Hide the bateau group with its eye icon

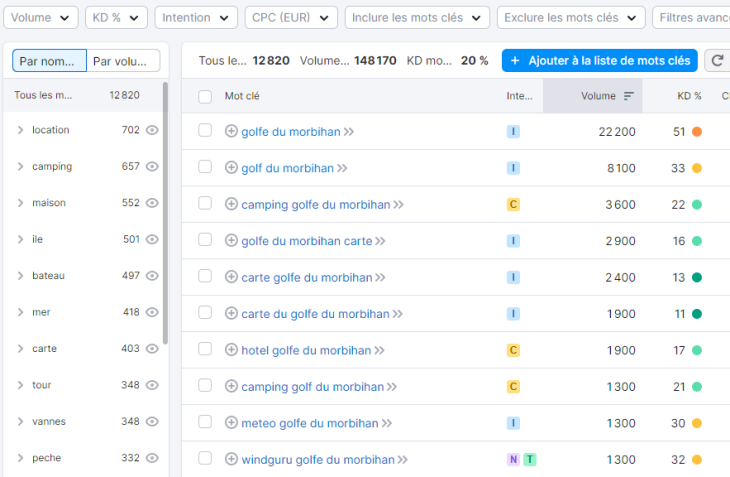(152, 275)
